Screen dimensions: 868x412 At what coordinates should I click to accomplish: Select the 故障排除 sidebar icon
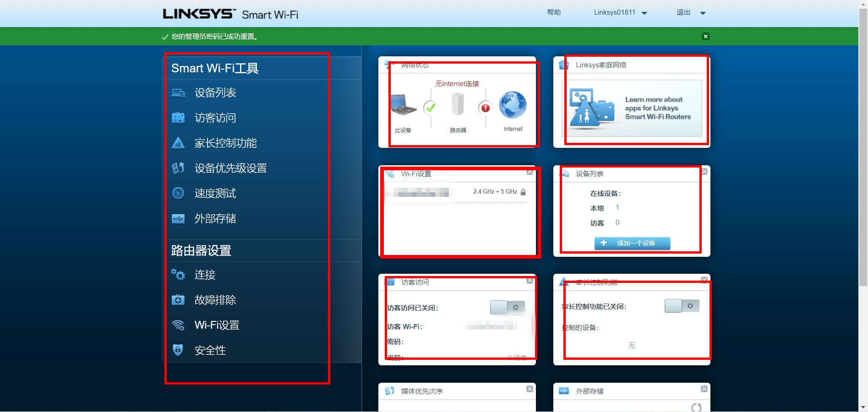click(179, 300)
